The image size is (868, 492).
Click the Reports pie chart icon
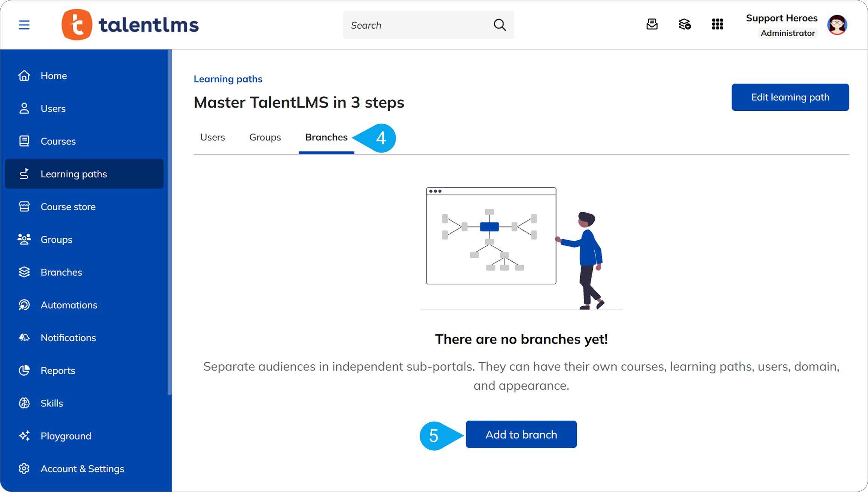[24, 370]
